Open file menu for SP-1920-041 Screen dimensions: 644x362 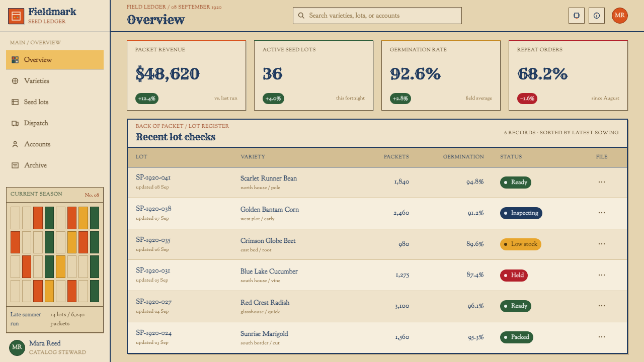(x=602, y=182)
